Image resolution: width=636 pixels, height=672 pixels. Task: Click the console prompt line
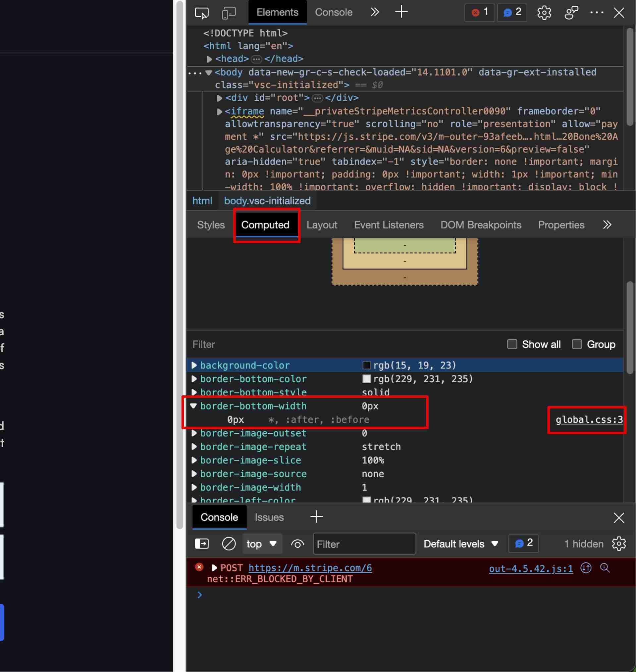pos(411,595)
